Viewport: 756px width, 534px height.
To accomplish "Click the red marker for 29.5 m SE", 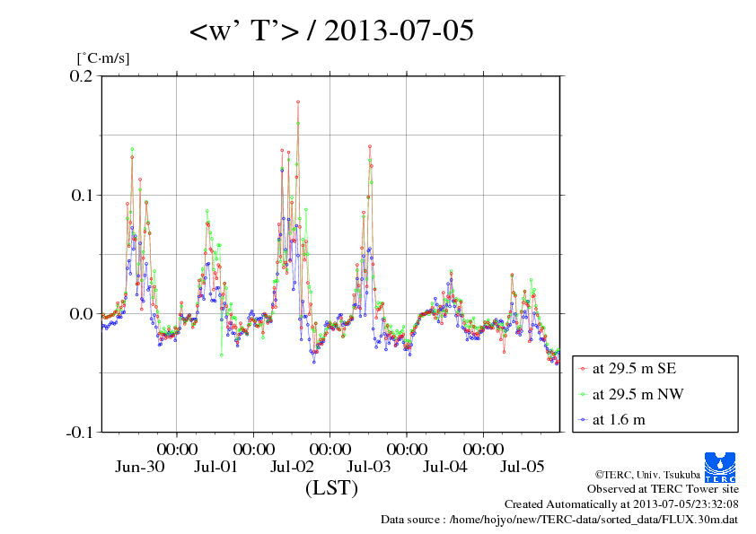I will point(583,369).
